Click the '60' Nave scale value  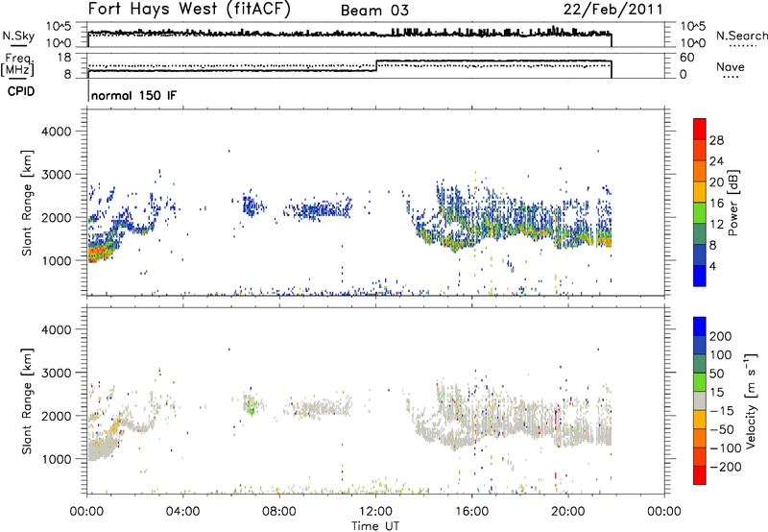coord(687,58)
